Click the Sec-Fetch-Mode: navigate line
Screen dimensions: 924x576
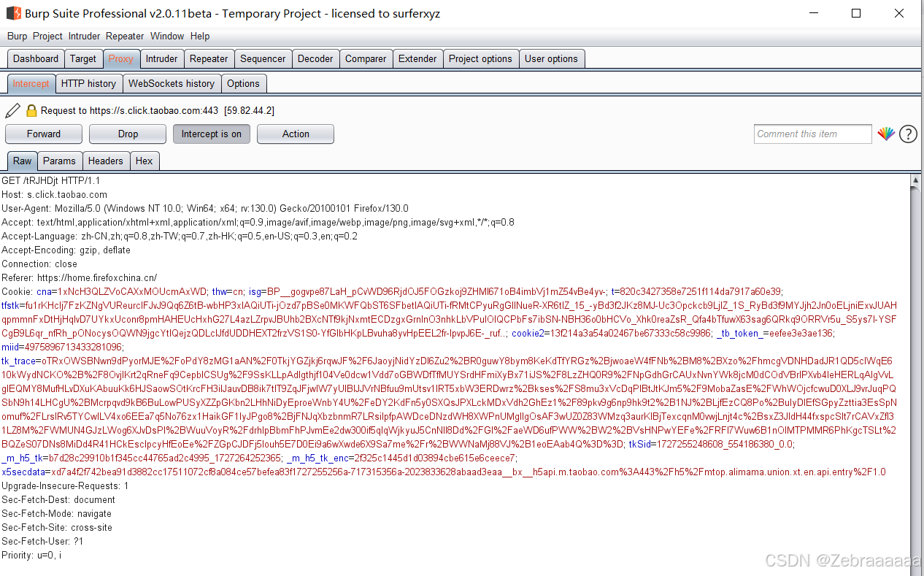point(57,513)
